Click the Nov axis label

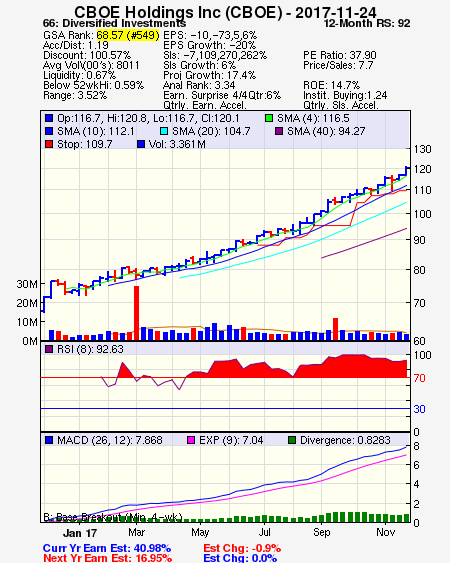pyautogui.click(x=386, y=532)
